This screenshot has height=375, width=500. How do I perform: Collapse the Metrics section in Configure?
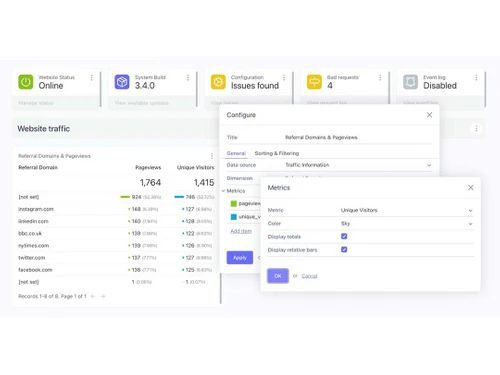click(223, 191)
